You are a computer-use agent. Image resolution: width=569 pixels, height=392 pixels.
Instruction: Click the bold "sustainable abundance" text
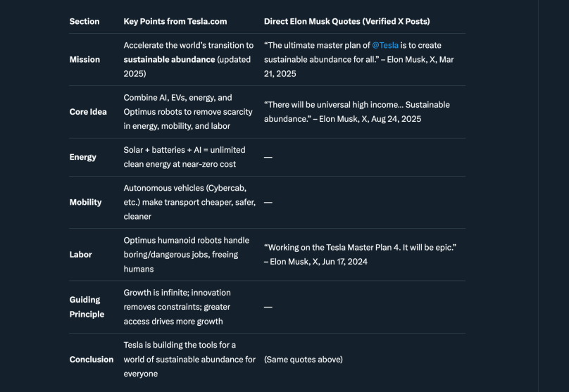tap(169, 60)
